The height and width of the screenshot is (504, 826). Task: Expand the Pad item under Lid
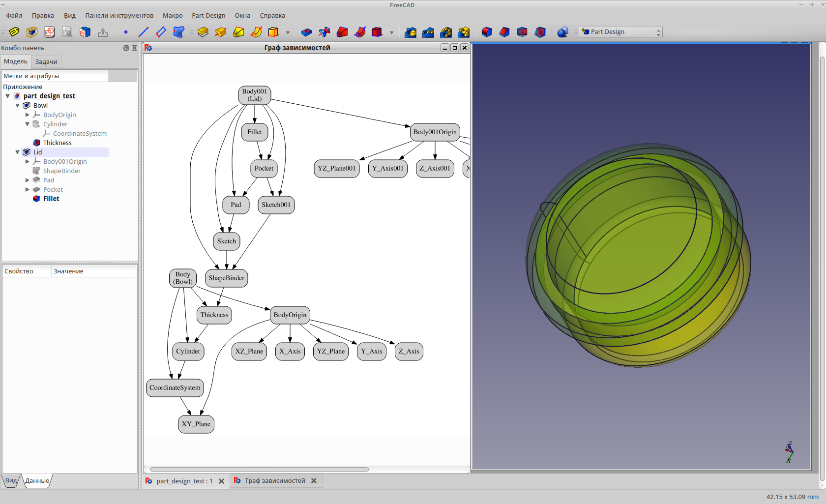(28, 180)
